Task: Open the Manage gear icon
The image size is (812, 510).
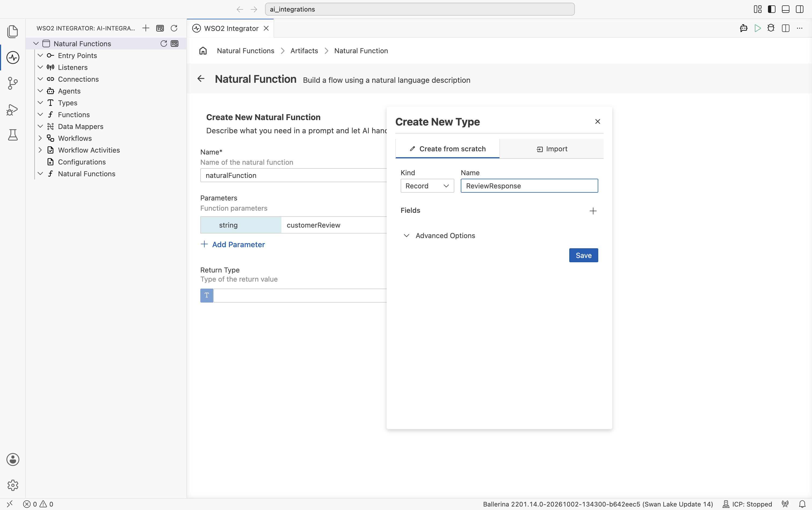Action: 13,485
